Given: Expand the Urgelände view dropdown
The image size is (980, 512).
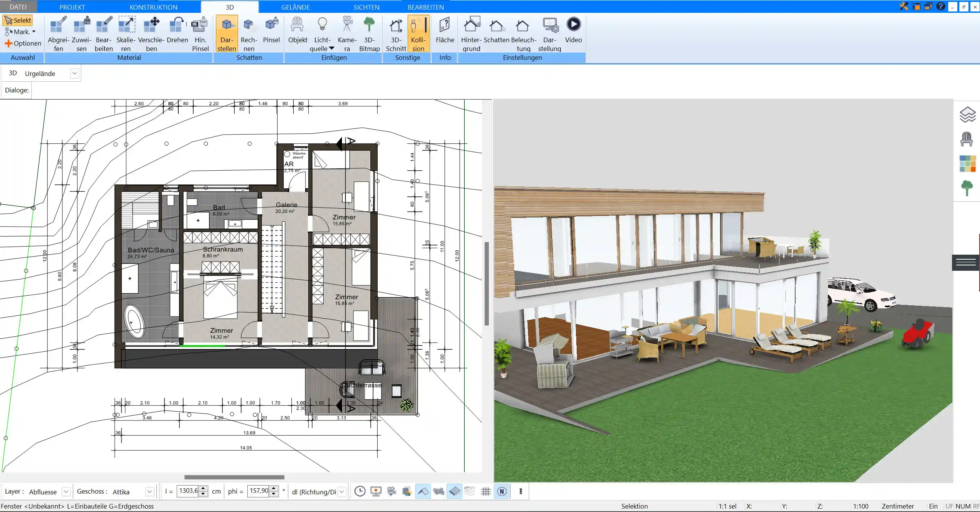Looking at the screenshot, I should (75, 73).
